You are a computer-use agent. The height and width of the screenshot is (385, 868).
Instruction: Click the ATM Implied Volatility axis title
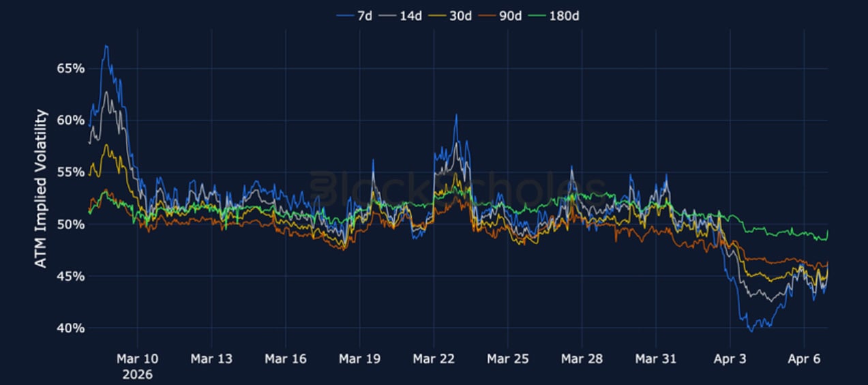42,188
